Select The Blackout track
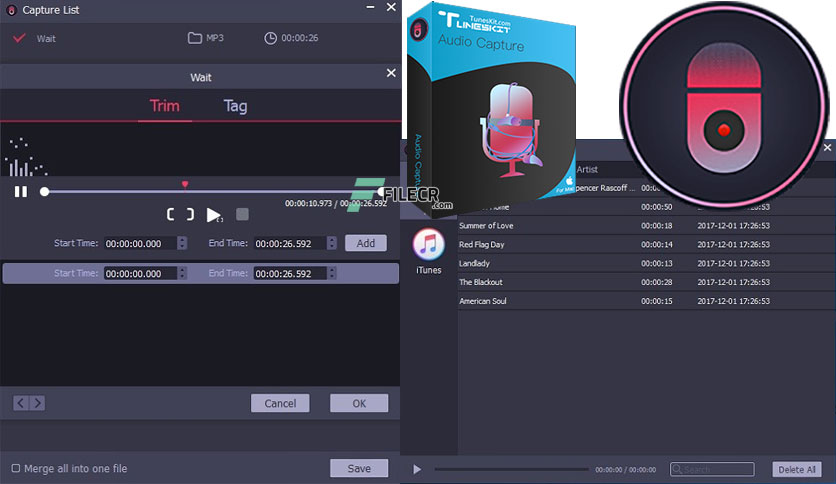The width and height of the screenshot is (836, 484). [646, 282]
